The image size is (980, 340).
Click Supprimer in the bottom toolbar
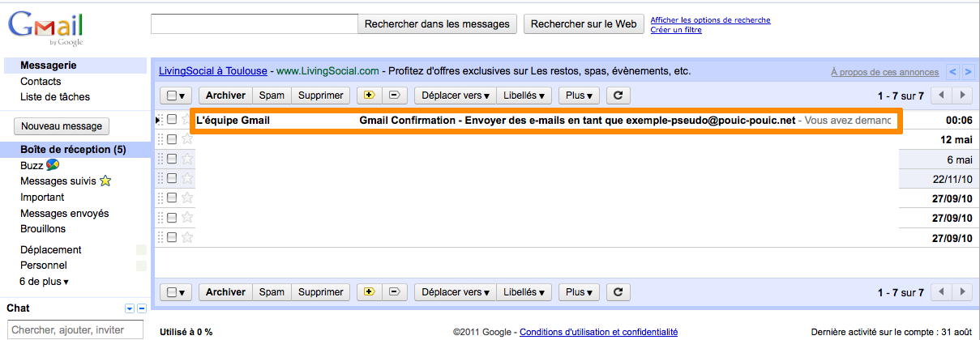pyautogui.click(x=321, y=292)
